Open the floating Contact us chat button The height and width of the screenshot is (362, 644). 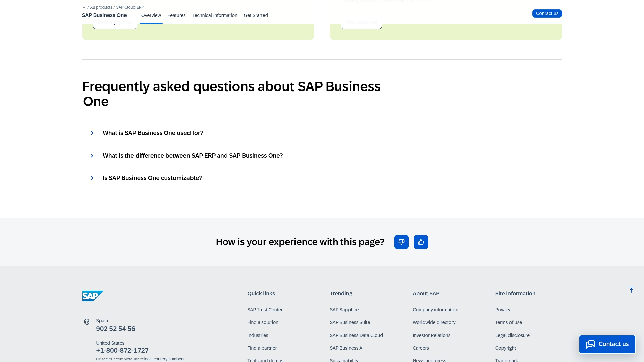[x=607, y=344]
